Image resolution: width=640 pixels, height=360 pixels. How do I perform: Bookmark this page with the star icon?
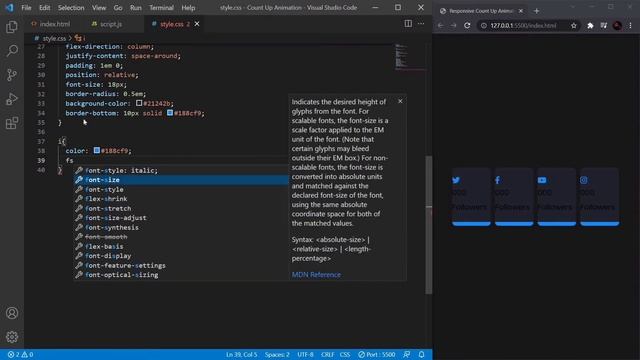click(573, 25)
